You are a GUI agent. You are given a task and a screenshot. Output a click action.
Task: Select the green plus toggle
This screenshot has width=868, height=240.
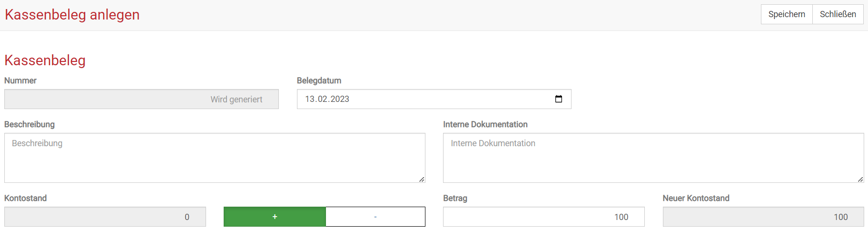[275, 217]
